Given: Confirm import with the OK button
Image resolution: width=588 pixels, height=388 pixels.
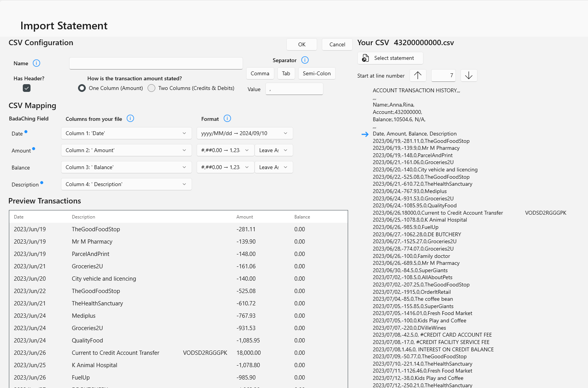Looking at the screenshot, I should [302, 44].
